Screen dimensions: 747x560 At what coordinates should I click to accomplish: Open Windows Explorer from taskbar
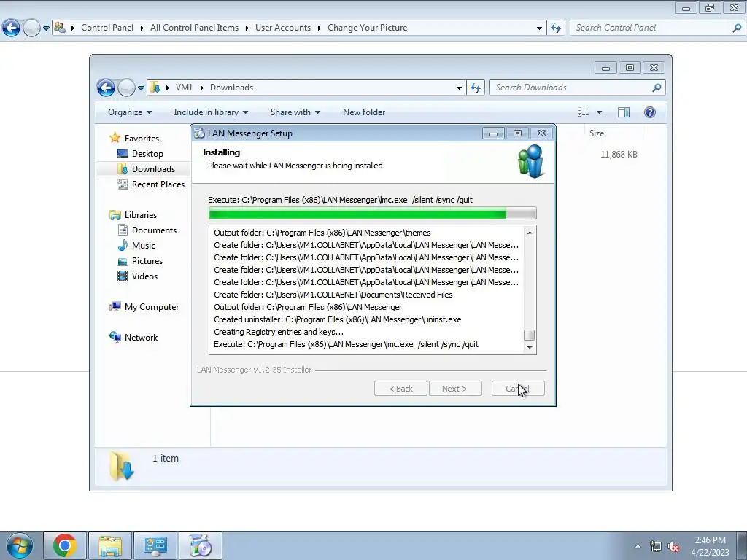(x=110, y=546)
